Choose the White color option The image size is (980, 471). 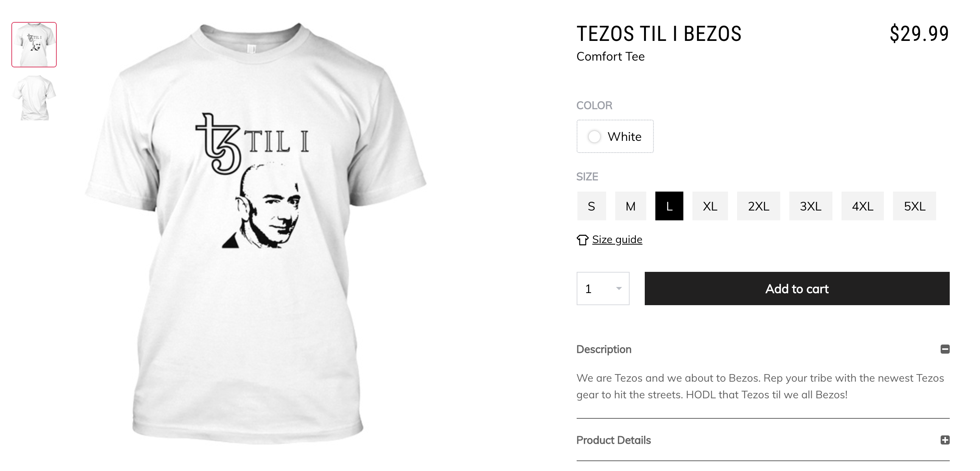(615, 136)
